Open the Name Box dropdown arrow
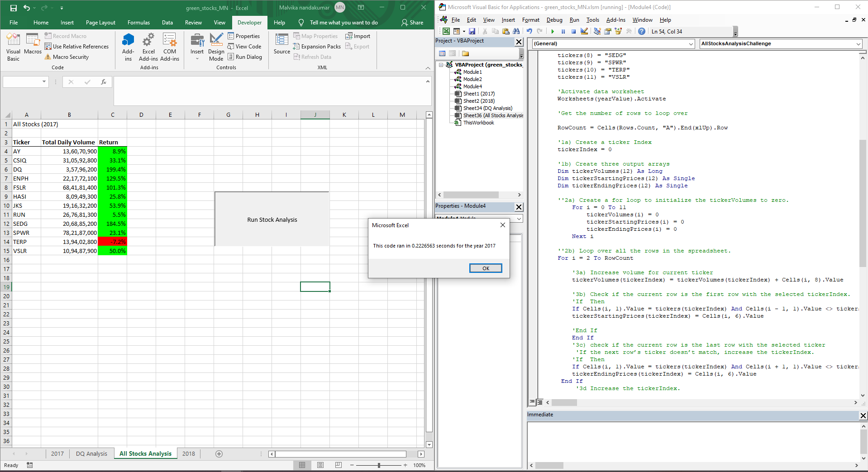 [x=44, y=82]
